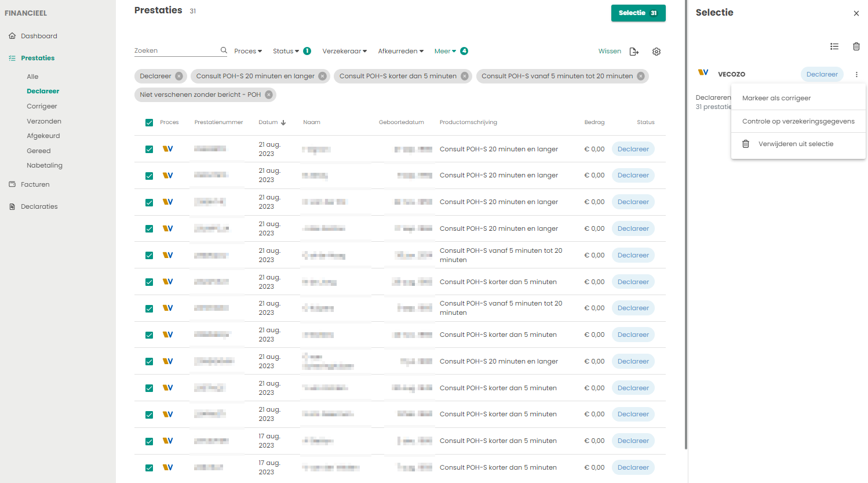Viewport: 868px width, 483px height.
Task: Open the Afkeurreden filter dropdown
Action: (x=400, y=51)
